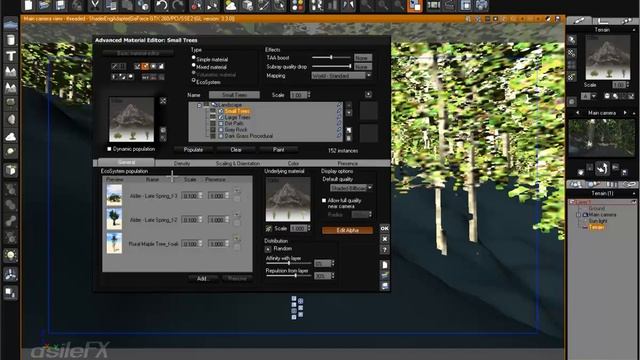
Task: Click stepper for Affinity with layer value
Action: click(333, 263)
